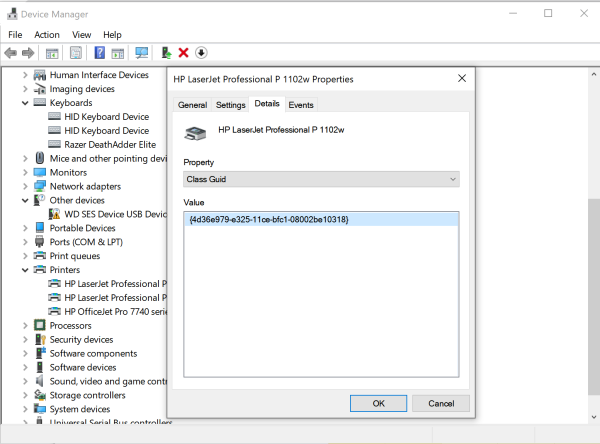The width and height of the screenshot is (600, 444).
Task: Expand the Imaging devices node
Action: tap(25, 89)
